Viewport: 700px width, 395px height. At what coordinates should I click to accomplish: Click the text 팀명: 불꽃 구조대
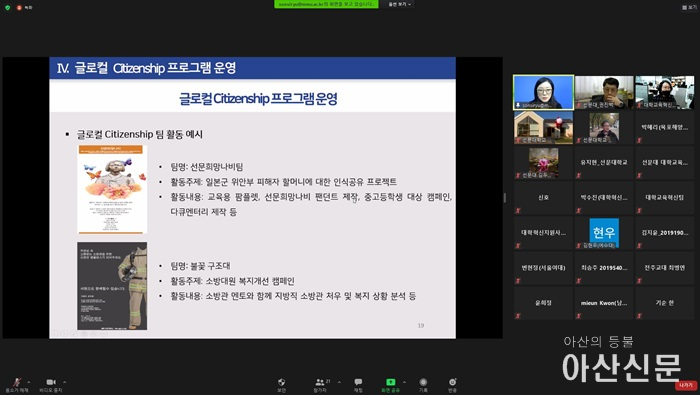[200, 266]
